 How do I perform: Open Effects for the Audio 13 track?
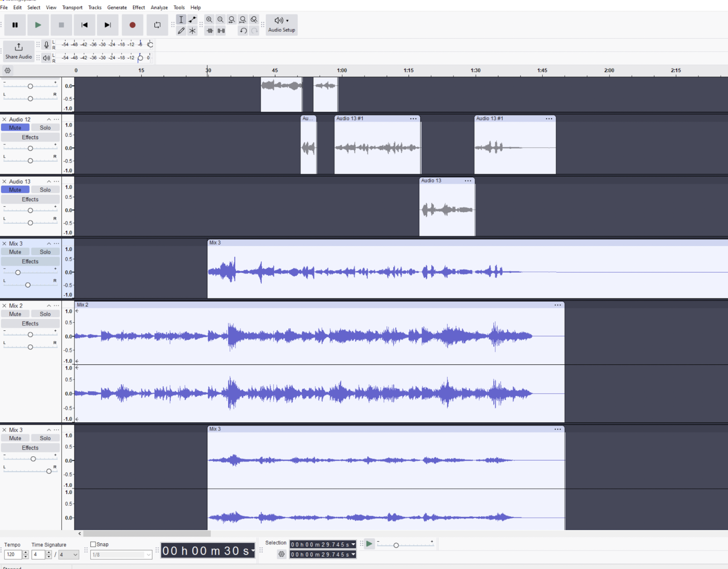30,200
